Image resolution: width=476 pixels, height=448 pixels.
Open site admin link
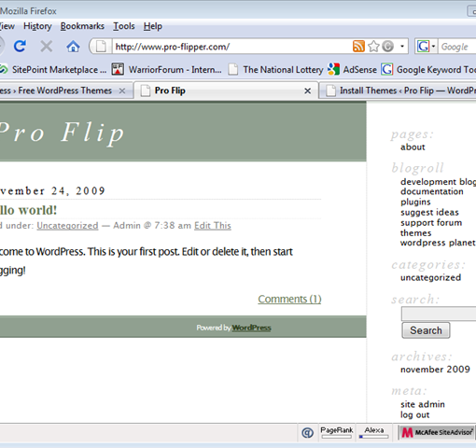tap(423, 404)
